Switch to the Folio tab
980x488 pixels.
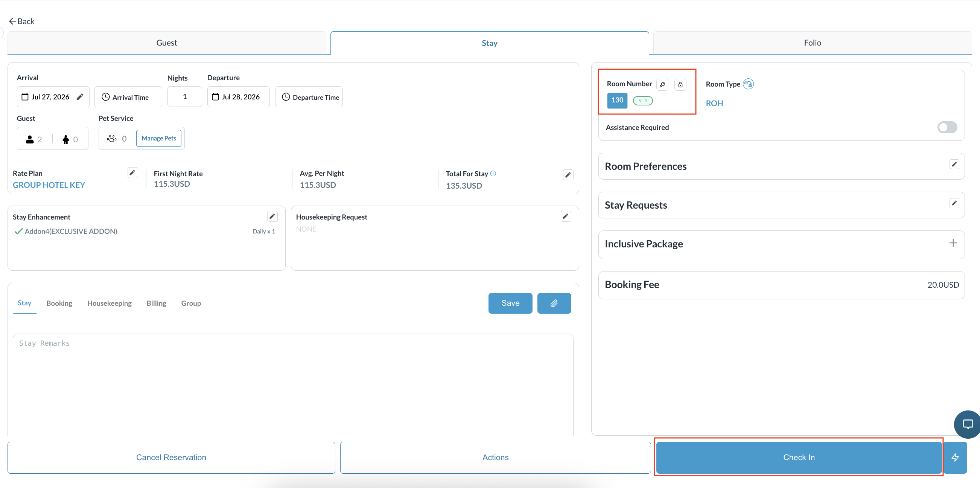pyautogui.click(x=812, y=43)
